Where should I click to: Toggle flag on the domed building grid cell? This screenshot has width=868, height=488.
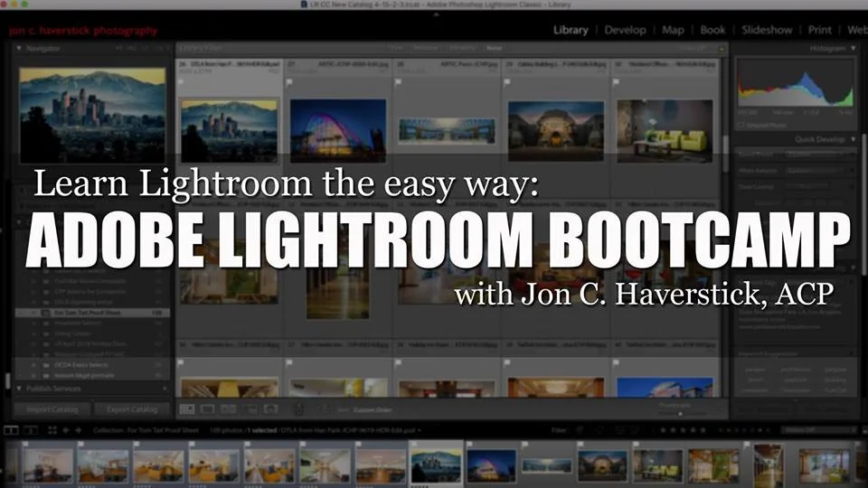[x=507, y=82]
